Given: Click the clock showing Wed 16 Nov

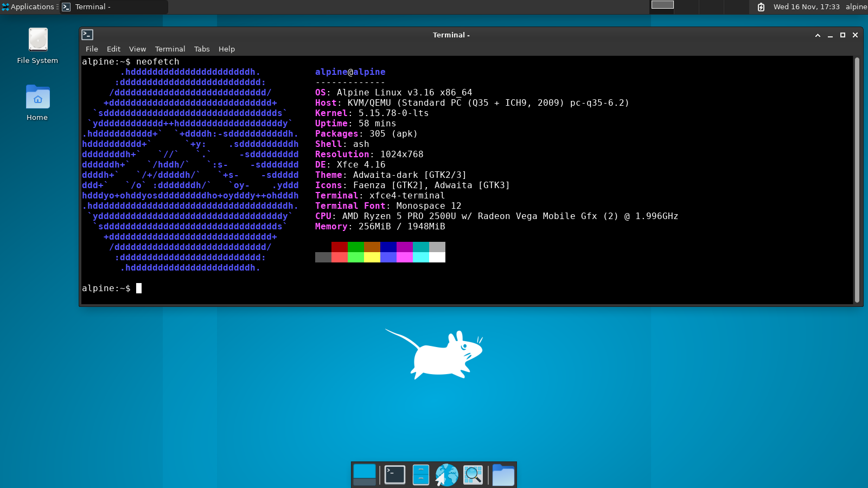Looking at the screenshot, I should point(806,7).
